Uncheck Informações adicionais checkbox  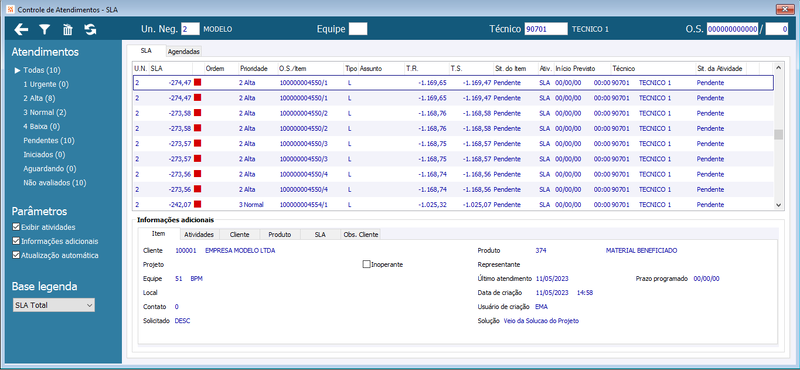coord(16,241)
